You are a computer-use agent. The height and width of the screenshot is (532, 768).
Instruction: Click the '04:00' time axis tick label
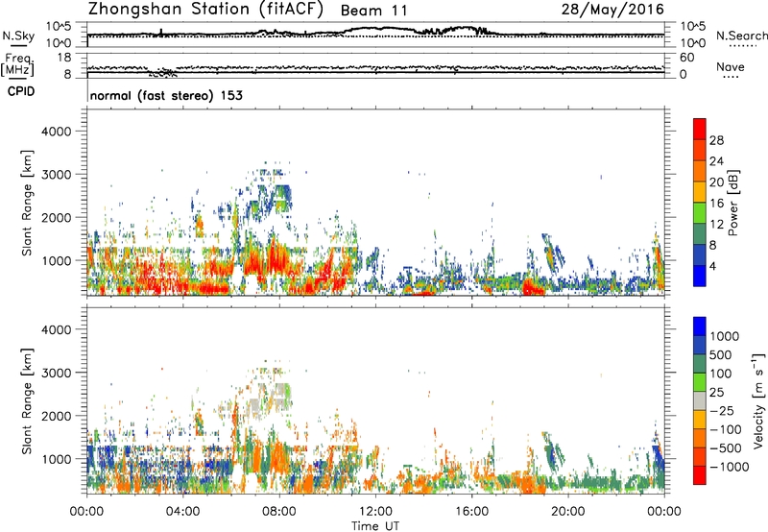(182, 512)
